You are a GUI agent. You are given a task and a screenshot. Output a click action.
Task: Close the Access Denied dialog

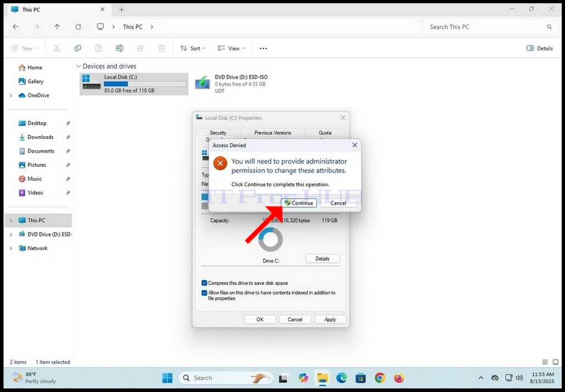[x=354, y=145]
